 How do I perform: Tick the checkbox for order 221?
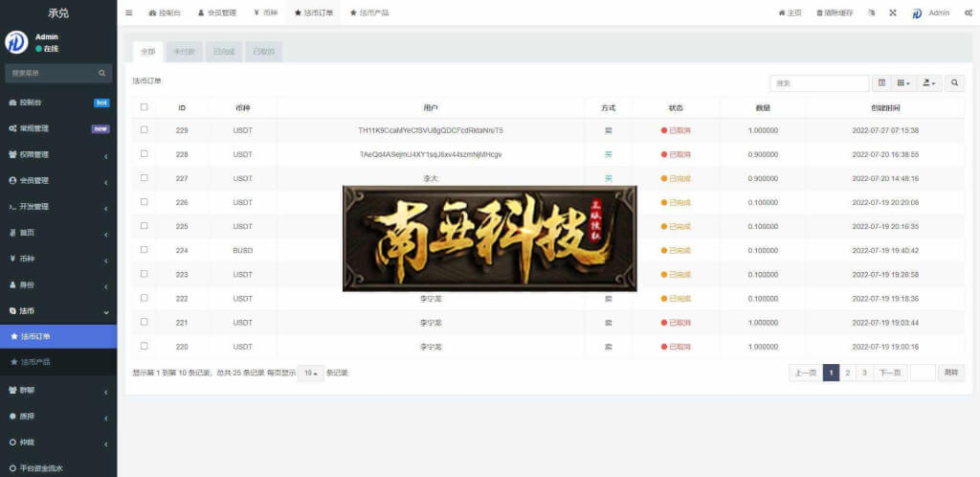pyautogui.click(x=145, y=322)
